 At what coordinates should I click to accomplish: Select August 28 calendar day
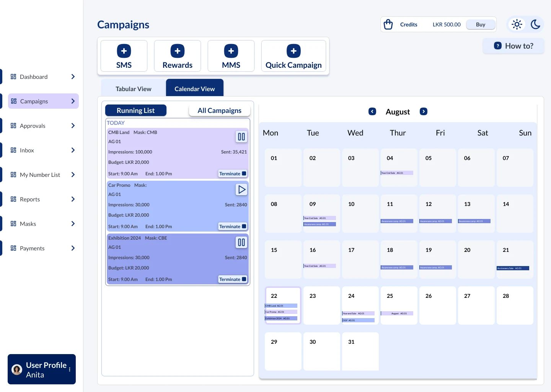pyautogui.click(x=515, y=305)
